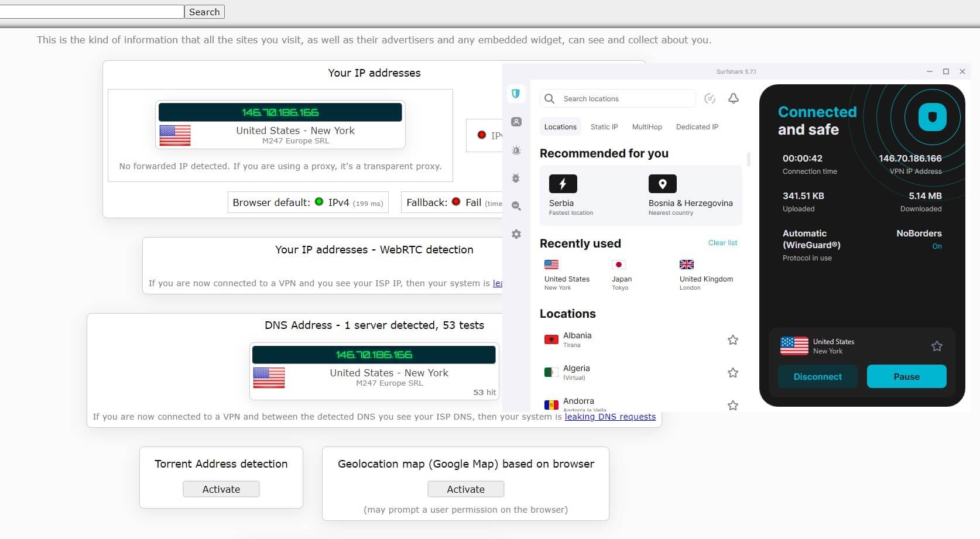Viewport: 980px width, 539px height.
Task: Click VPN IP Address 146.70.186.166 in Surfshark
Action: 910,159
